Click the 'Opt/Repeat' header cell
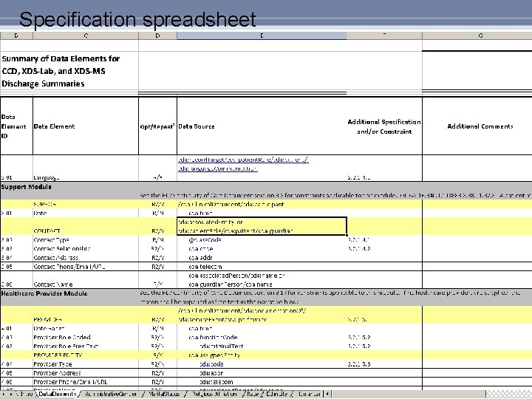Screen dimensions: 532x399 [157, 126]
